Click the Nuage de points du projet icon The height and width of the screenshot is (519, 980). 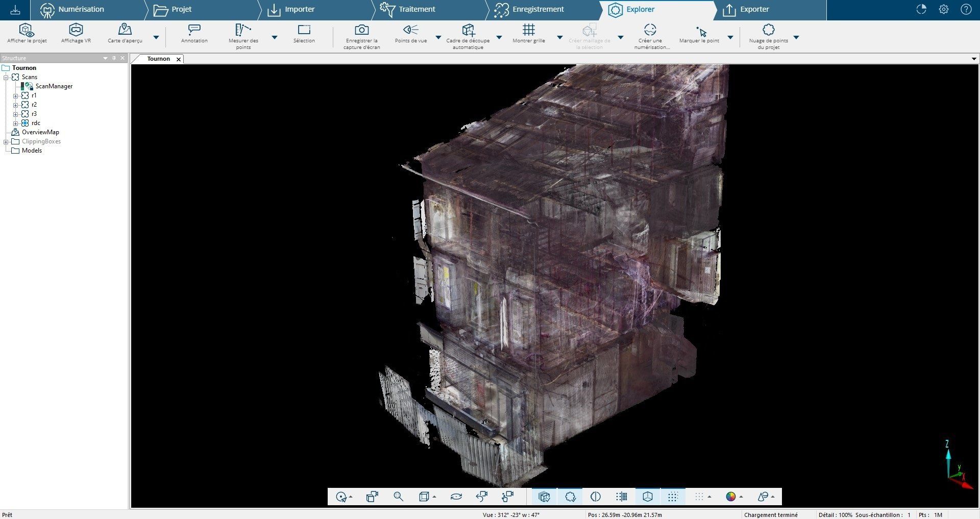[x=768, y=30]
